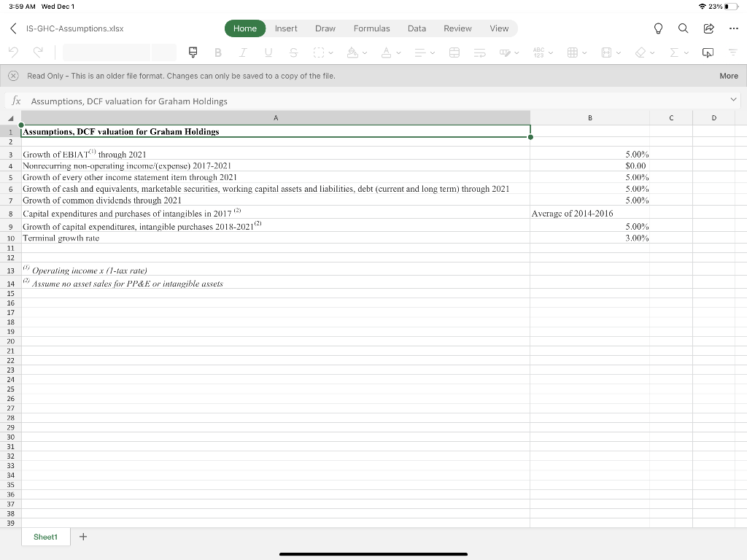
Task: Select row 10 header
Action: pyautogui.click(x=10, y=238)
